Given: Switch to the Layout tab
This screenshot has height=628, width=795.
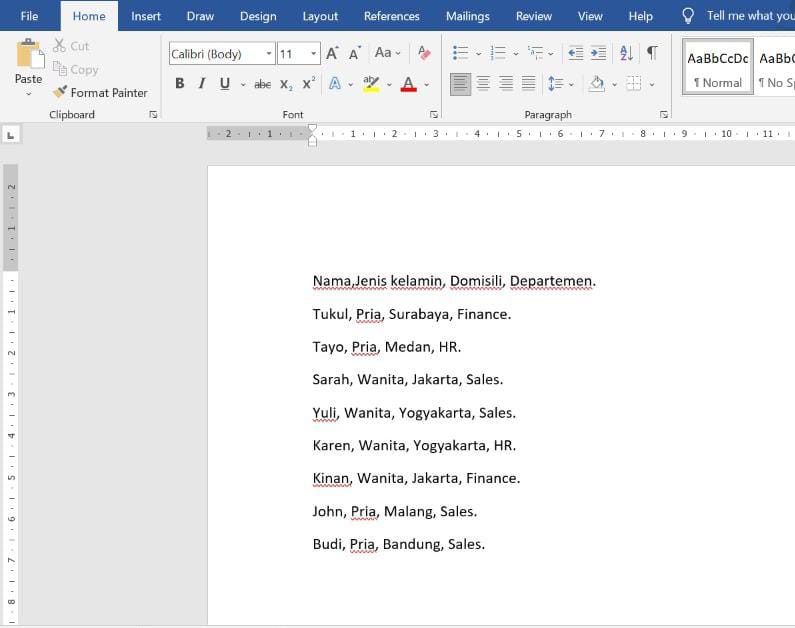Looking at the screenshot, I should pos(320,16).
